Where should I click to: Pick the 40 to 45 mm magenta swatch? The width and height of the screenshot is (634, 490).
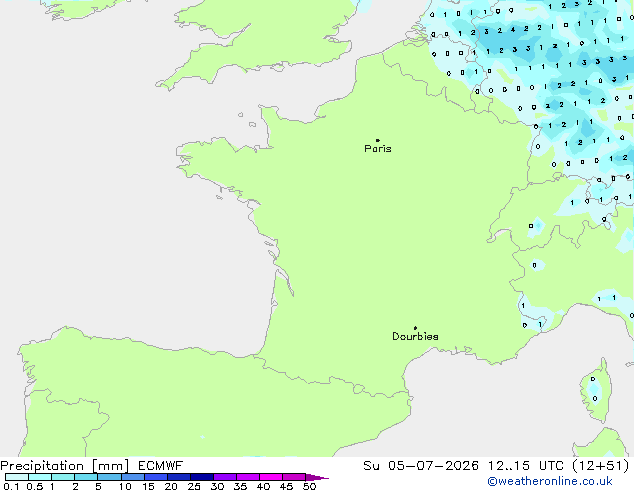(271, 477)
